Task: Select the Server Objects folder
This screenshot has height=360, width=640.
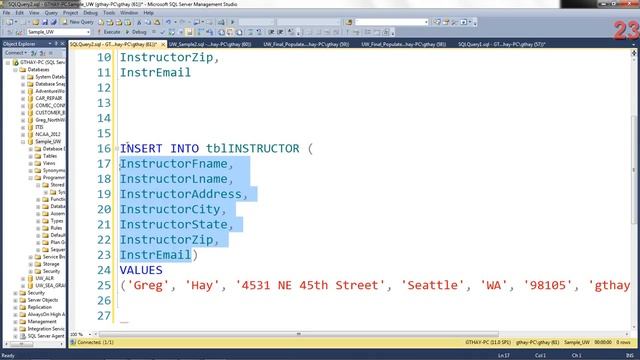Action: 42,300
